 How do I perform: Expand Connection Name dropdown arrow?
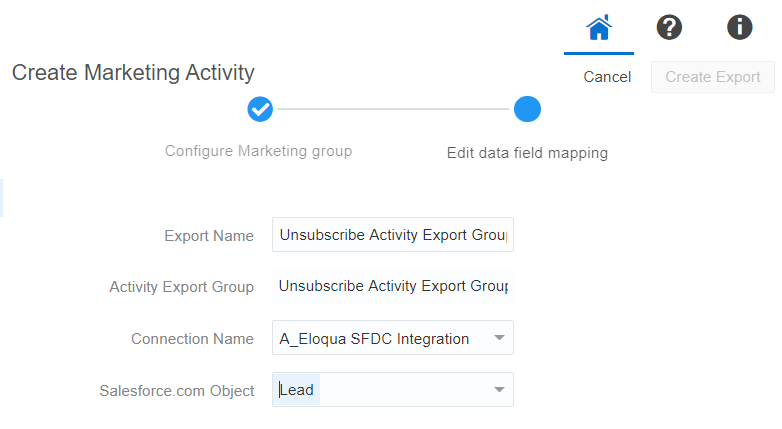coord(500,338)
